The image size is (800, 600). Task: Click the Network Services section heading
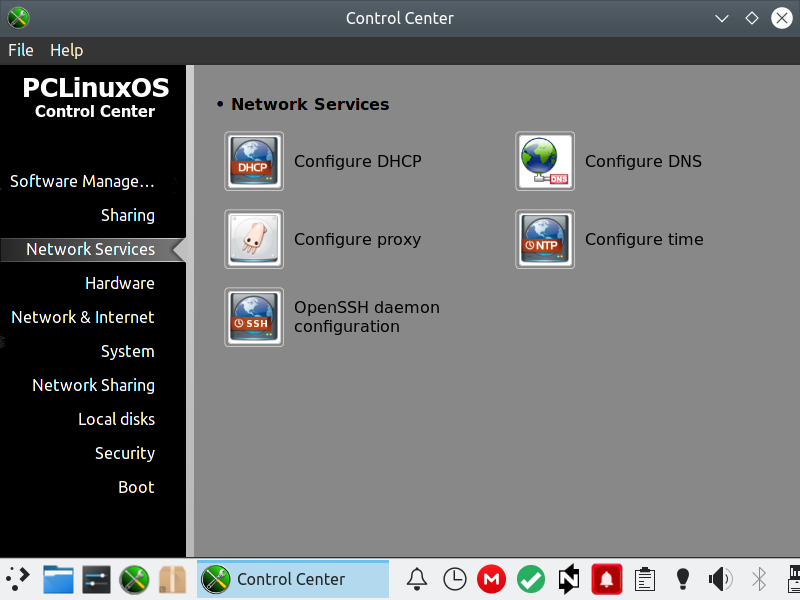tap(310, 104)
